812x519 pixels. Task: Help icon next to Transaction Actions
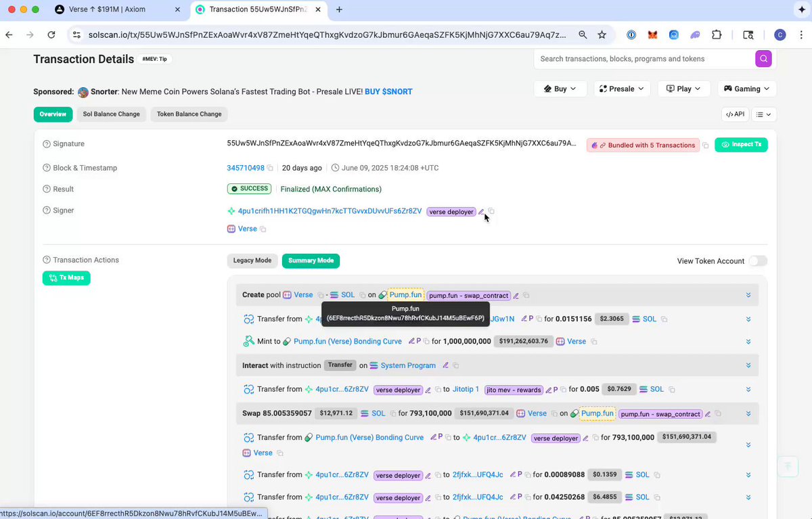47,260
